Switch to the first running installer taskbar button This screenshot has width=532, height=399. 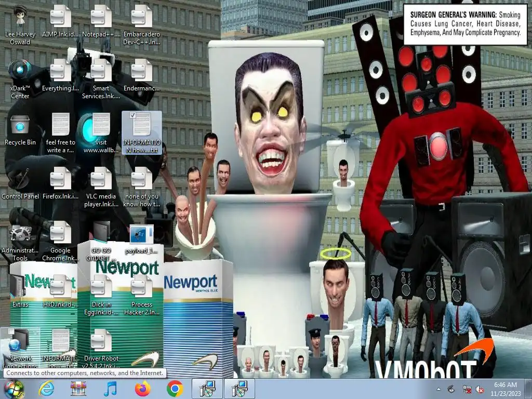tap(207, 389)
